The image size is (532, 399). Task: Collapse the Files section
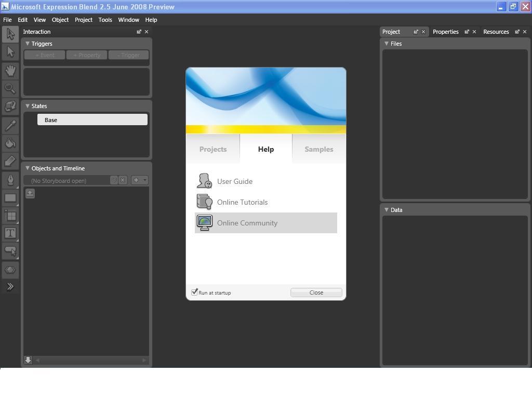coord(387,44)
